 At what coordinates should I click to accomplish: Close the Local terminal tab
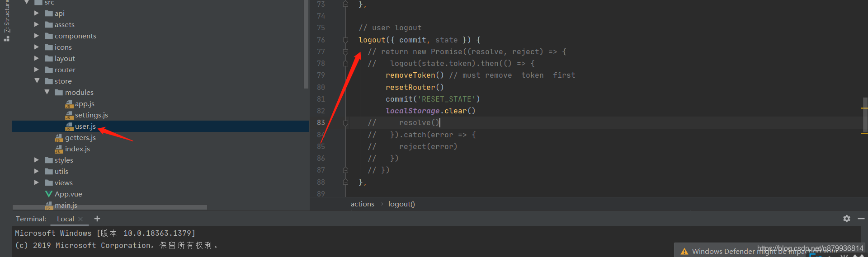point(80,219)
